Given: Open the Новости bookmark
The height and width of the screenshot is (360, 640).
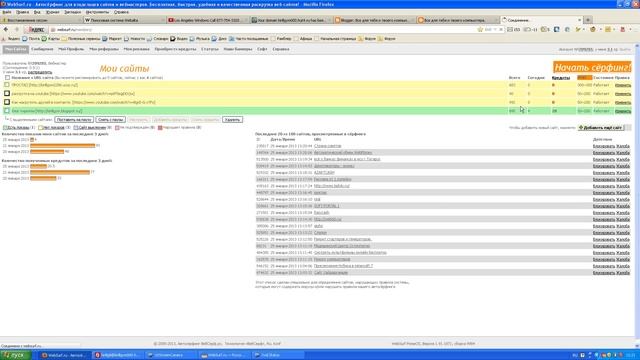Looking at the screenshot, I should 135,39.
